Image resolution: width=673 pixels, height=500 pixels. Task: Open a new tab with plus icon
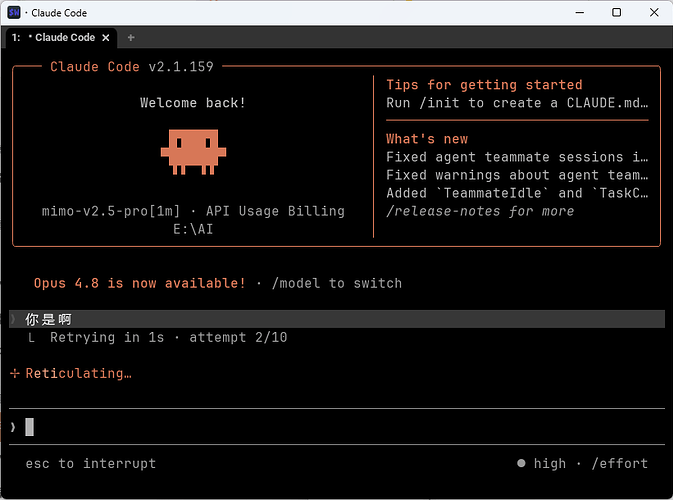(x=131, y=38)
